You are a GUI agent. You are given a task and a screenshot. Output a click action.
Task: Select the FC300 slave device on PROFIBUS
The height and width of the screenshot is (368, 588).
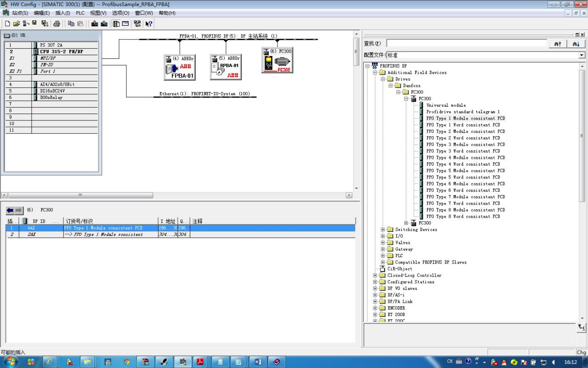(277, 60)
